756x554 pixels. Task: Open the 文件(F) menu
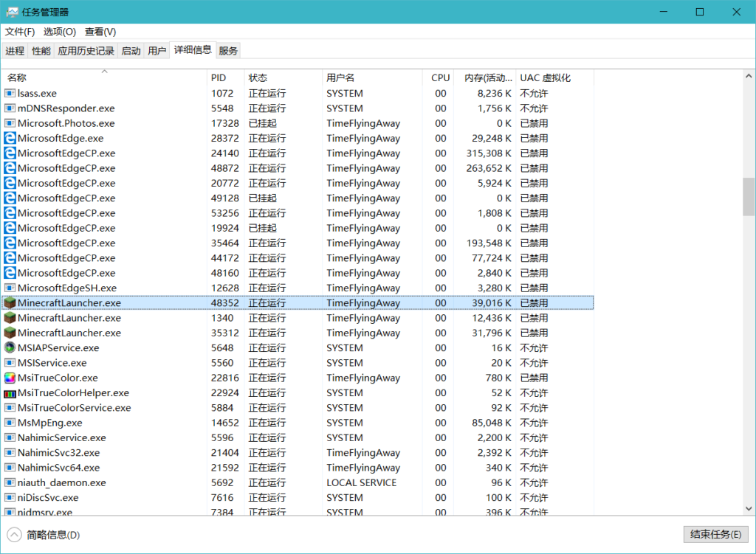coord(20,32)
